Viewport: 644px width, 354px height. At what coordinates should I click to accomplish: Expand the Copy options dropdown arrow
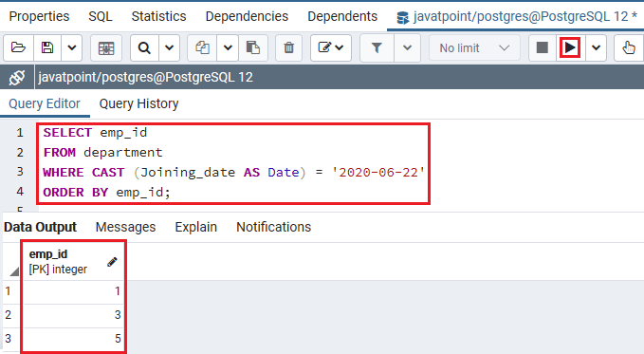[x=228, y=47]
